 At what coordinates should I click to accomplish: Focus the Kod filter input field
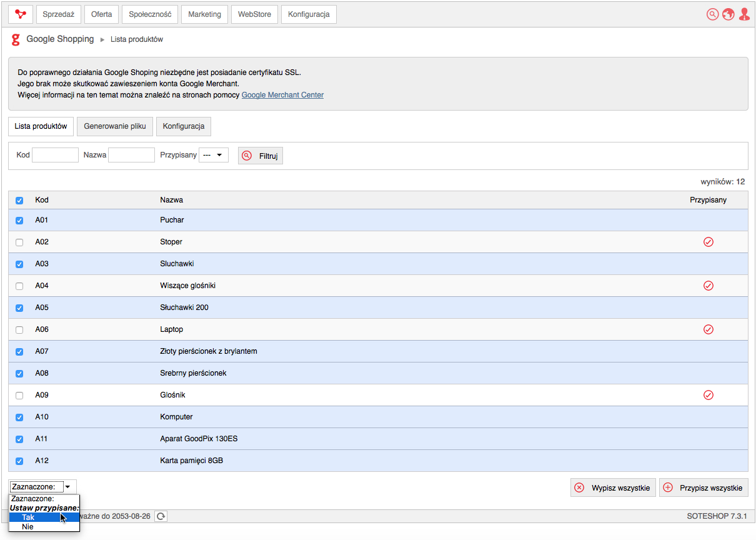coord(55,155)
